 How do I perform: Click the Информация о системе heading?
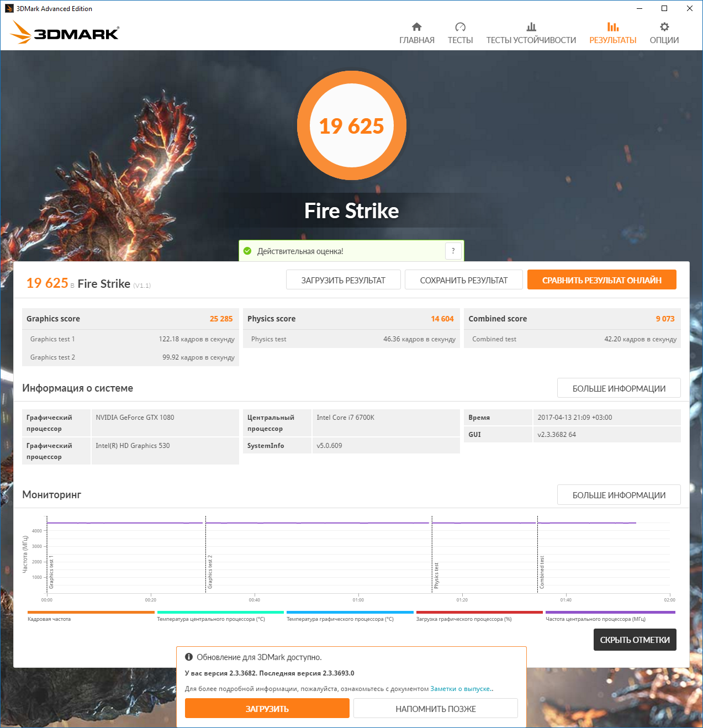coord(77,388)
